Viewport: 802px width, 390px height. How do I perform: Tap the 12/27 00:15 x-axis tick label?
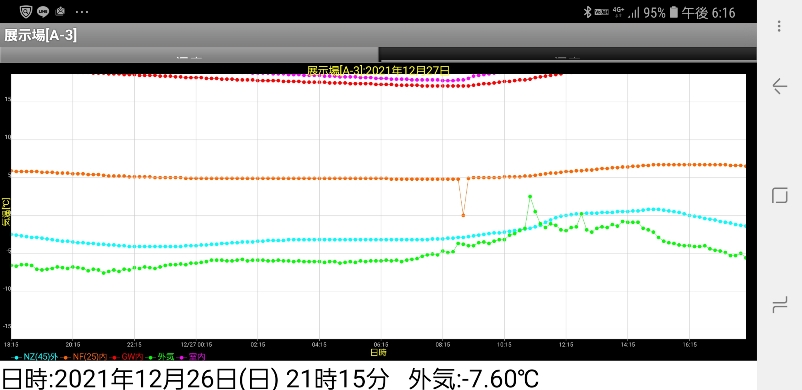(197, 344)
